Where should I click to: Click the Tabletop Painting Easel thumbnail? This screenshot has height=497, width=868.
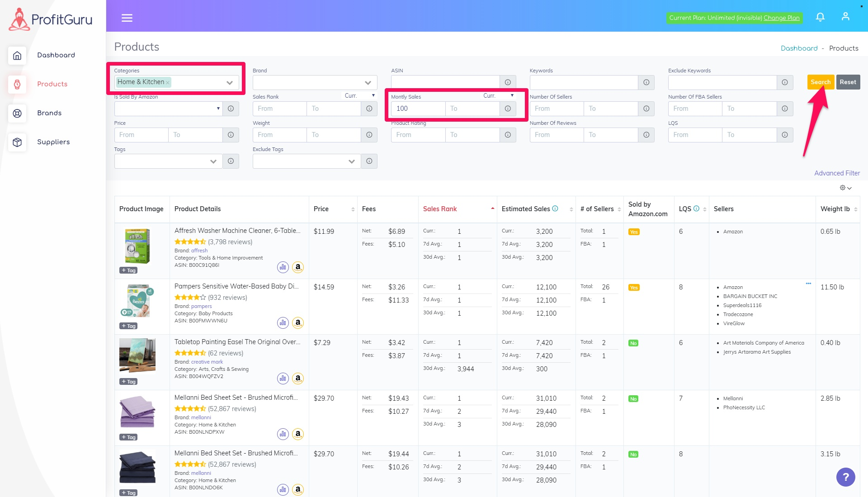click(x=137, y=355)
